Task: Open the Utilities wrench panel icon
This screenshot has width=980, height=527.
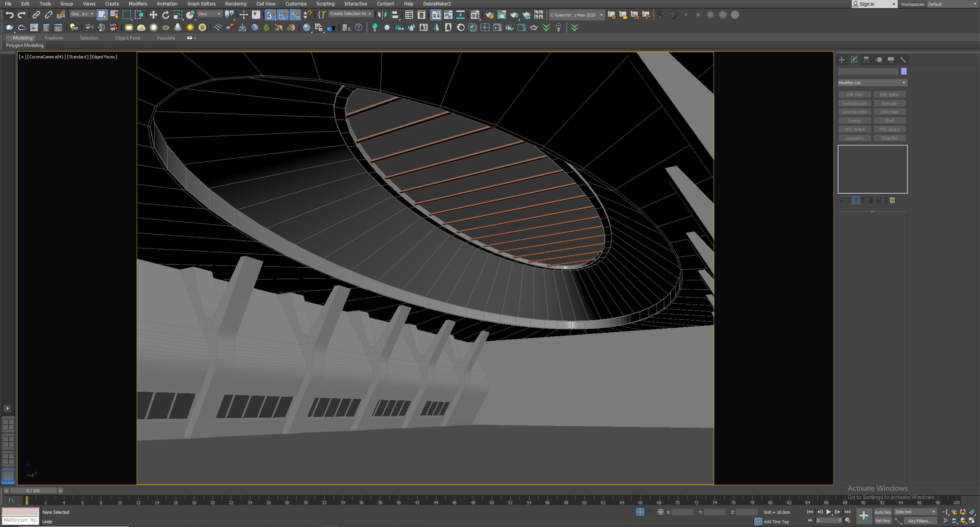Action: pos(903,60)
